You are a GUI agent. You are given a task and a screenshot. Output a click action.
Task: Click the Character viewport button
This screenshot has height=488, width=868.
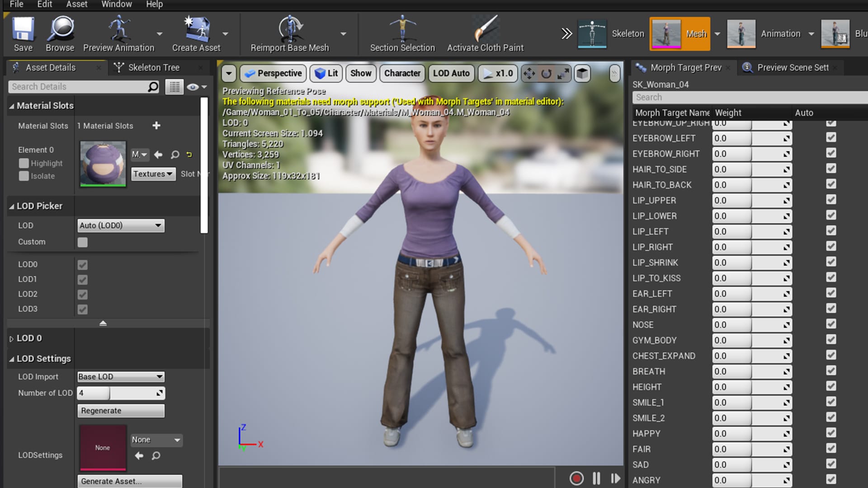[402, 73]
